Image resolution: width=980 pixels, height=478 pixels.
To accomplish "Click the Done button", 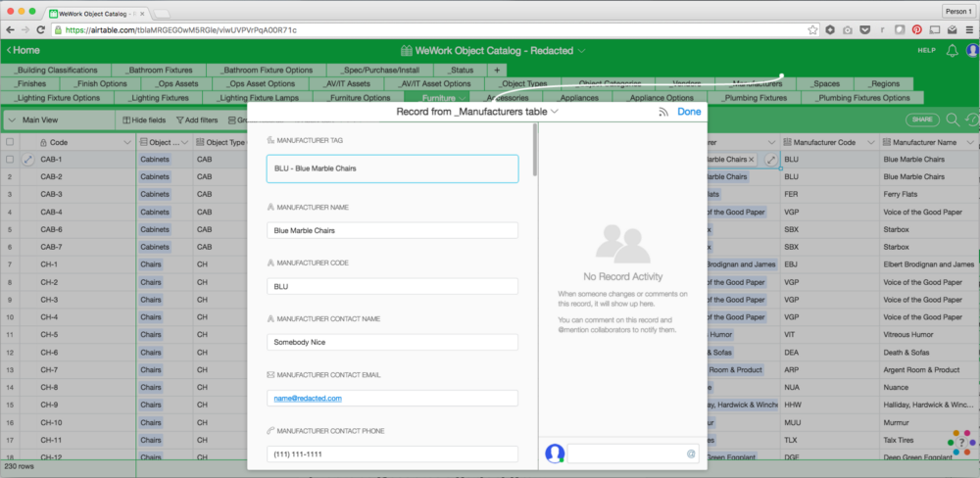I will point(689,112).
